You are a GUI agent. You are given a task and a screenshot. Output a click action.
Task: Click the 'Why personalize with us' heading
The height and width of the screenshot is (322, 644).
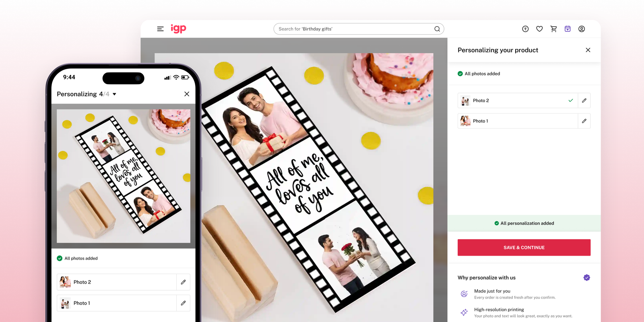pyautogui.click(x=487, y=278)
